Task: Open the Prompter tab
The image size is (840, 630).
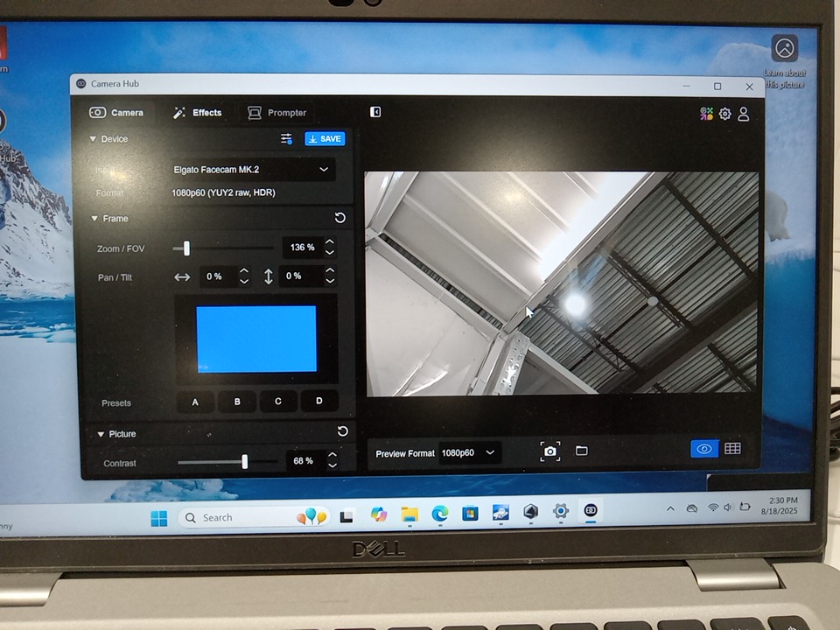Action: 277,113
